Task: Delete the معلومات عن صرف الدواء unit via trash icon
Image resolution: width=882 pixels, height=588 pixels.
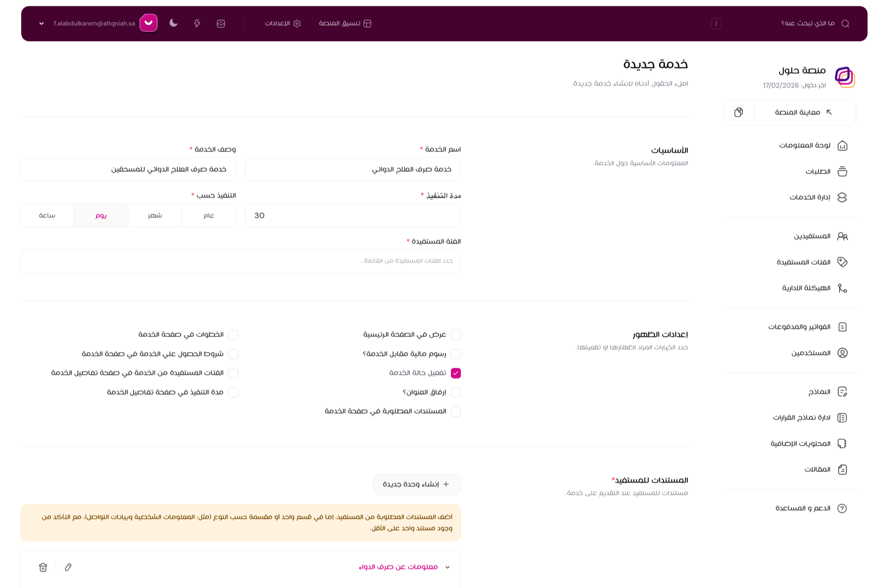Action: coord(43,567)
